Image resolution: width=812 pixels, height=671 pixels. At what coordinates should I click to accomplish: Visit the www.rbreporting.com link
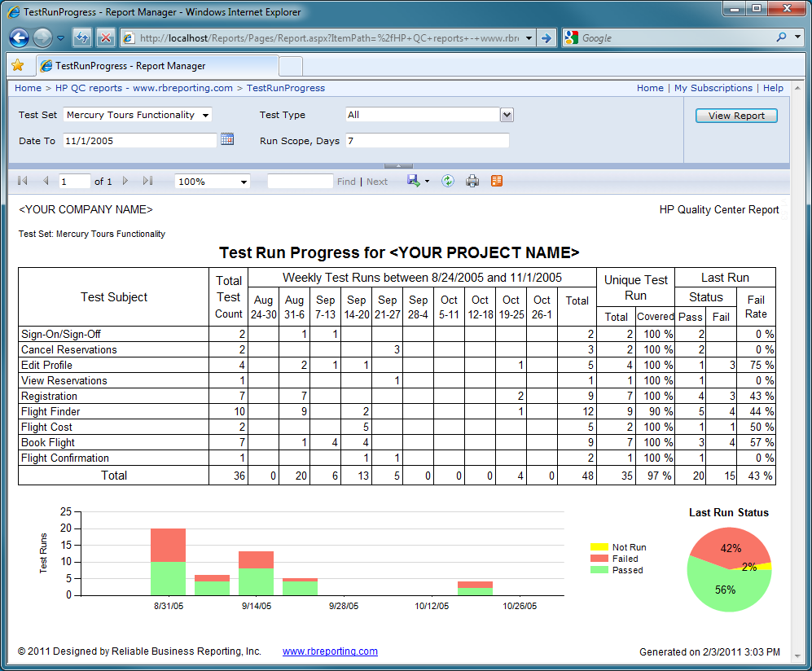(330, 651)
